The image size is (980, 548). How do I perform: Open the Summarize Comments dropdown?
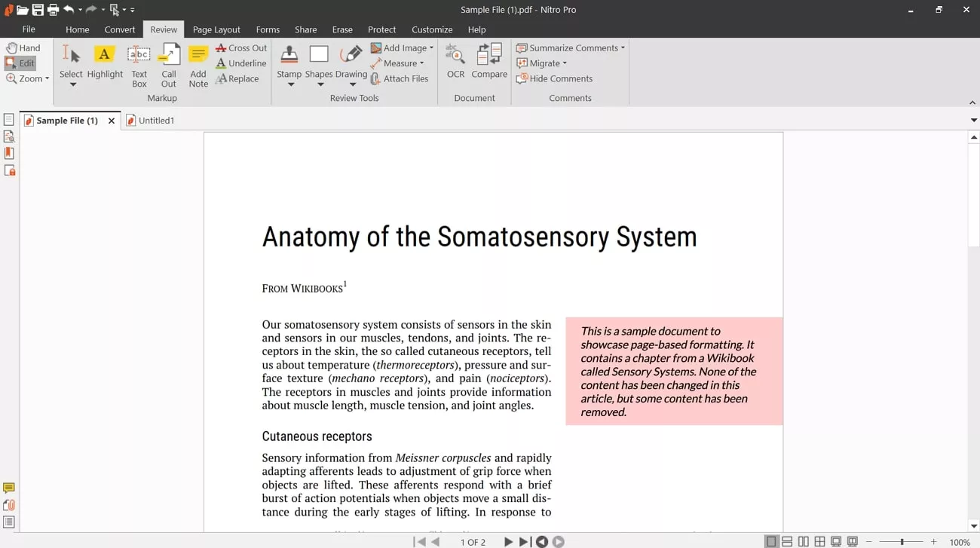(623, 48)
